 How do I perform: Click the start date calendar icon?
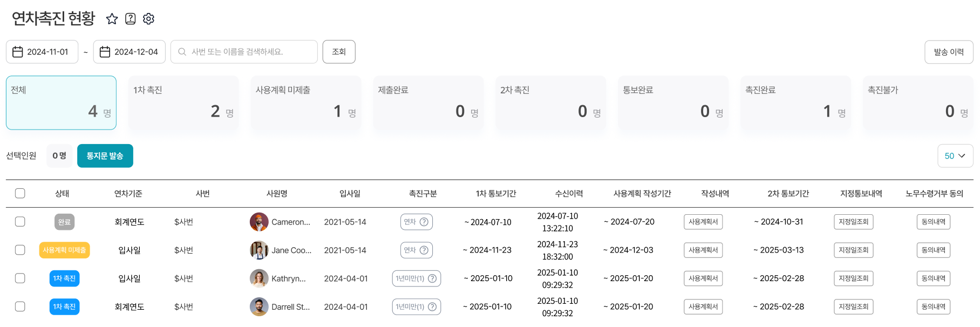(x=18, y=52)
